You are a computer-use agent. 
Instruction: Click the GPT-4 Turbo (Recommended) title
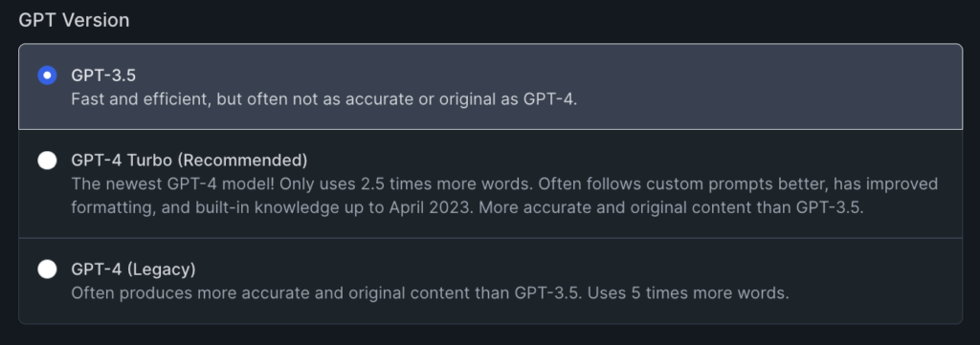coord(189,161)
